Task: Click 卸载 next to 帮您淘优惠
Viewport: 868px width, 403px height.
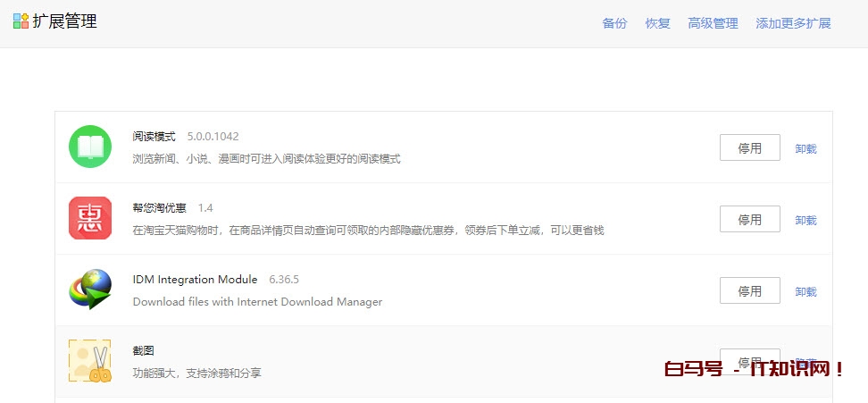Action: coord(805,221)
